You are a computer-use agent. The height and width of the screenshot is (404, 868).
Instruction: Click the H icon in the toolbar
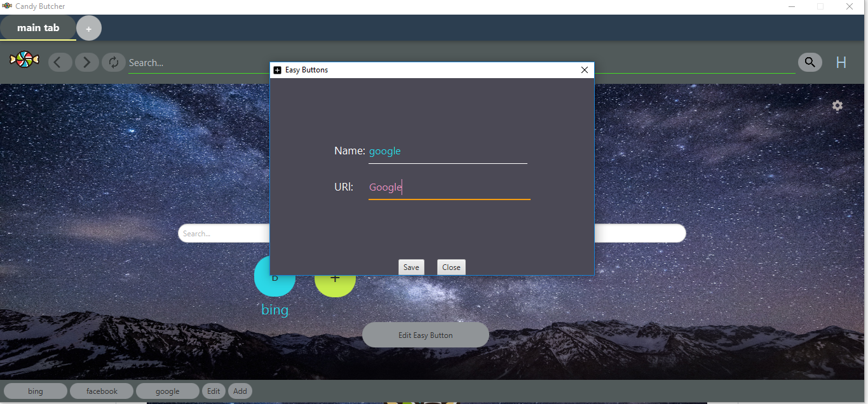coord(841,62)
